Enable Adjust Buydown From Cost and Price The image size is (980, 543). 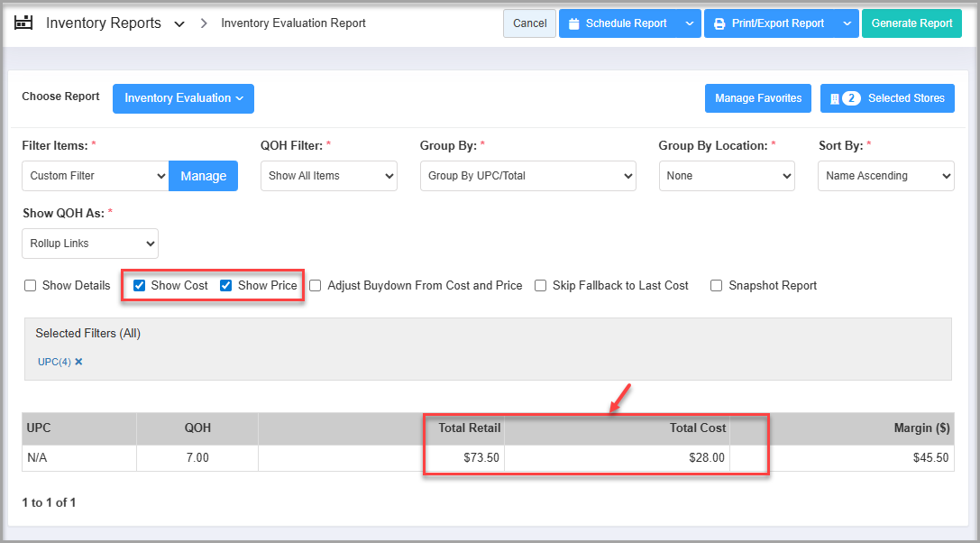(316, 286)
